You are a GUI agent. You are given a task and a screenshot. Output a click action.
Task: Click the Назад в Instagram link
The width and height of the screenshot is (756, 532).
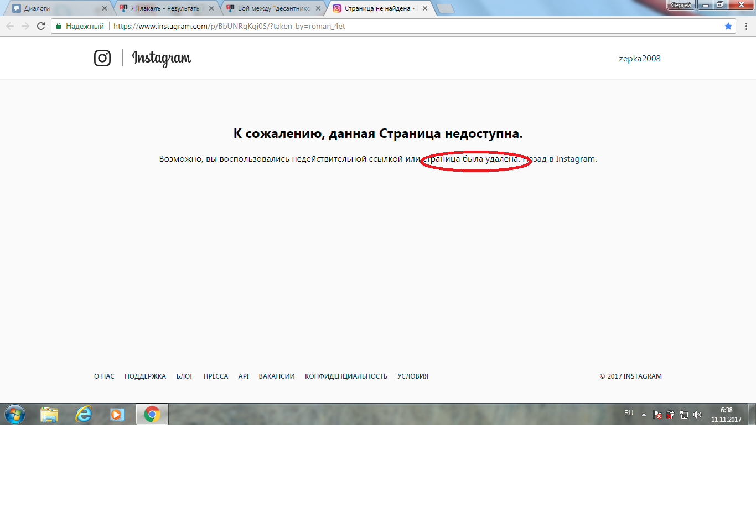click(x=559, y=159)
